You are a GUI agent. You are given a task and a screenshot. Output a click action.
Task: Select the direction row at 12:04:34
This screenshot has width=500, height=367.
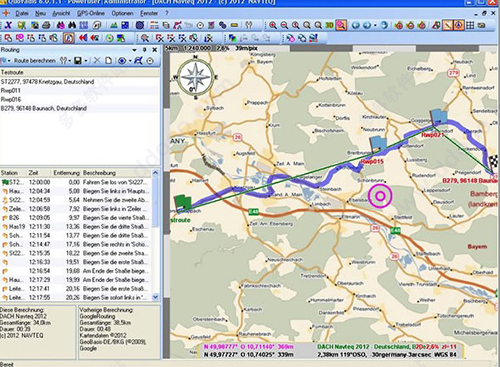(76, 191)
